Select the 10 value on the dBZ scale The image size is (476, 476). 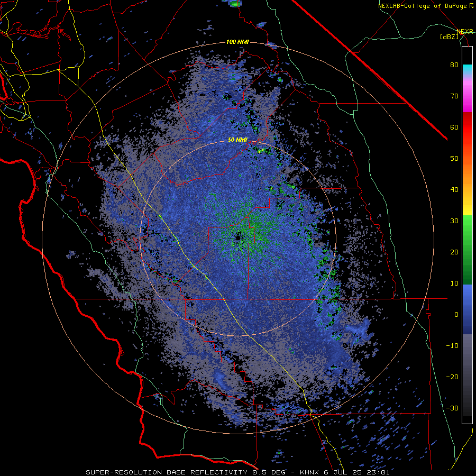(454, 283)
